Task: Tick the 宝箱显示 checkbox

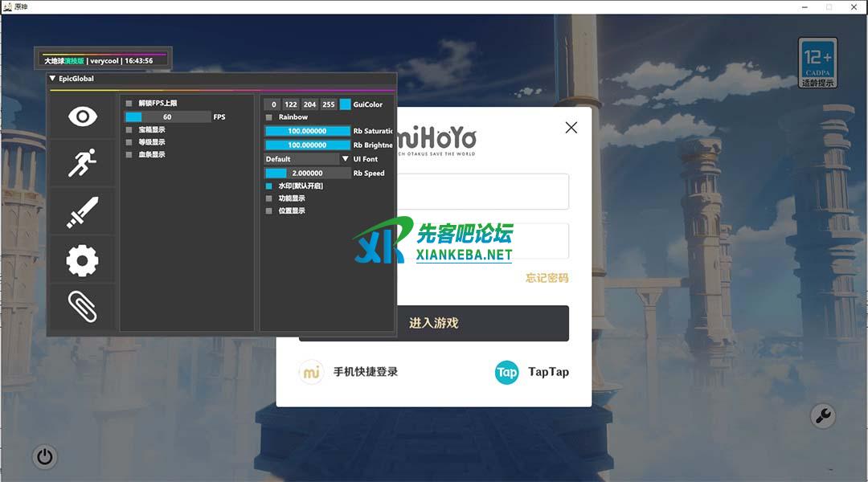Action: 129,129
